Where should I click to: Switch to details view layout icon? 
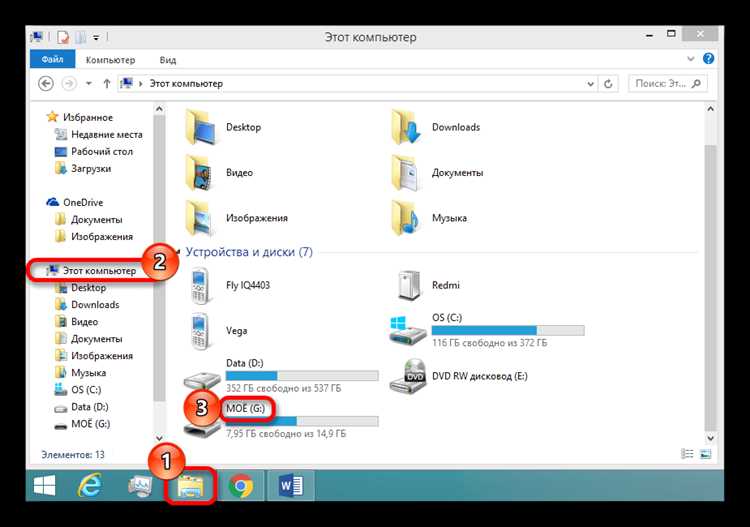pos(687,454)
